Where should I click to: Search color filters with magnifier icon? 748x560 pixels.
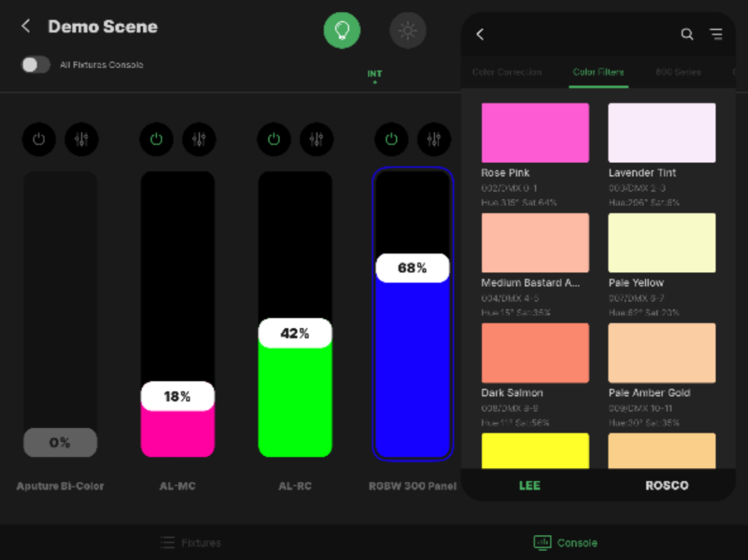tap(687, 34)
